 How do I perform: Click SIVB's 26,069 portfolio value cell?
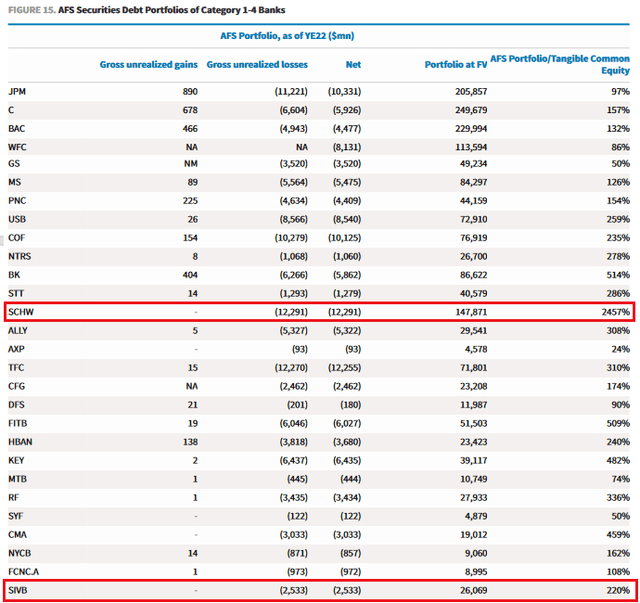point(468,590)
